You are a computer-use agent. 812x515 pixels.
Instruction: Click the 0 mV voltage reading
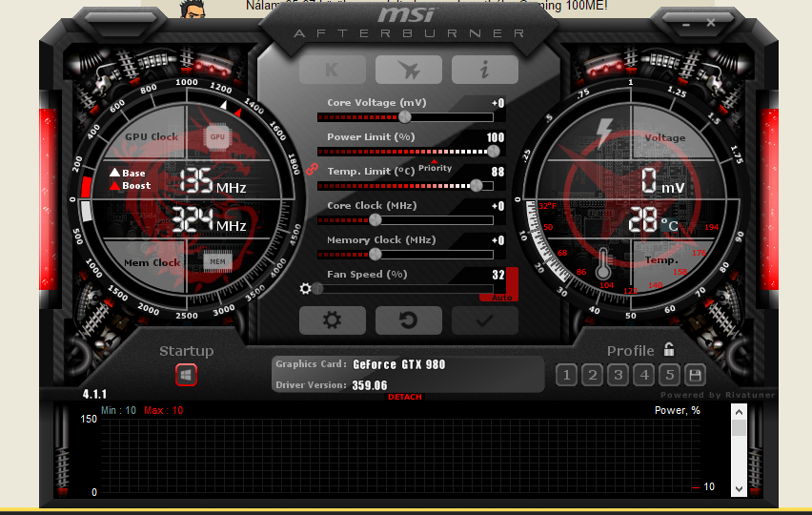[x=663, y=182]
